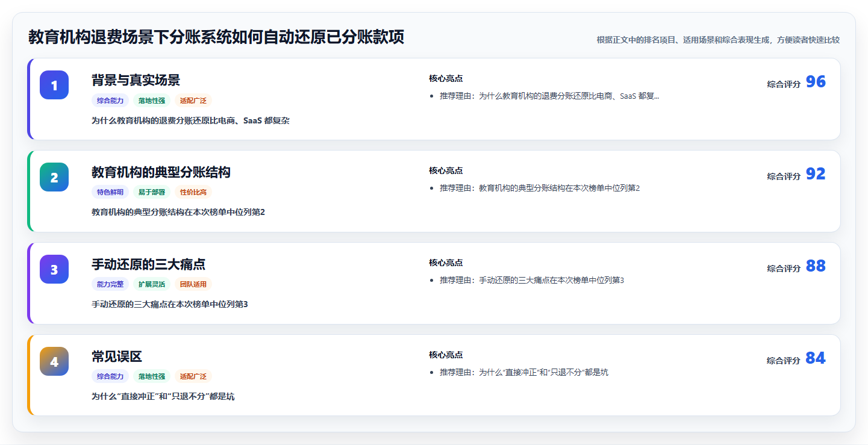Open the 常见误区 card title

tap(117, 356)
